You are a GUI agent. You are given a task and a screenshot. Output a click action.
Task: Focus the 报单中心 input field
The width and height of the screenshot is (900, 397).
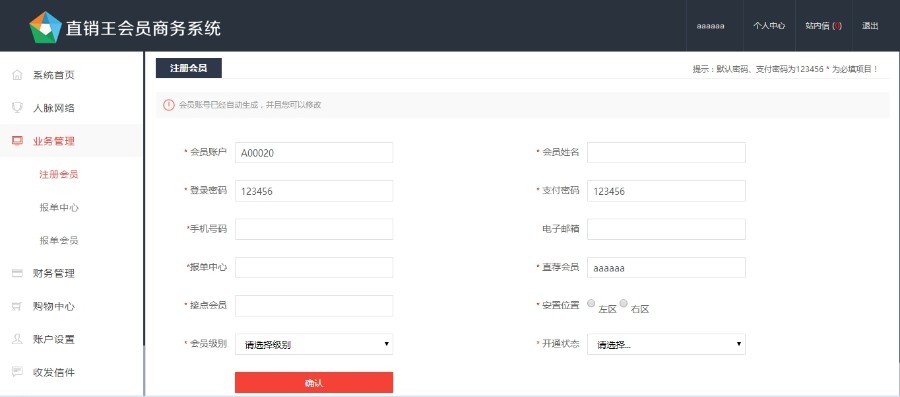[314, 267]
